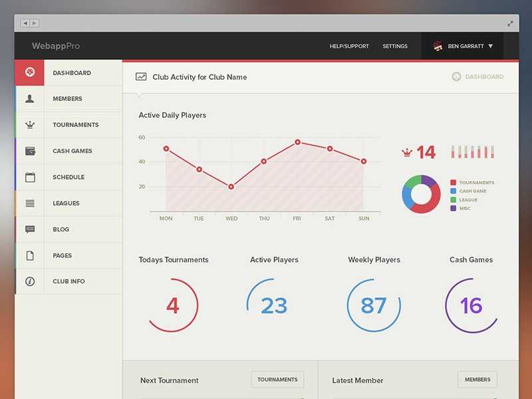Click the Leagues list icon
The image size is (532, 399).
29,203
